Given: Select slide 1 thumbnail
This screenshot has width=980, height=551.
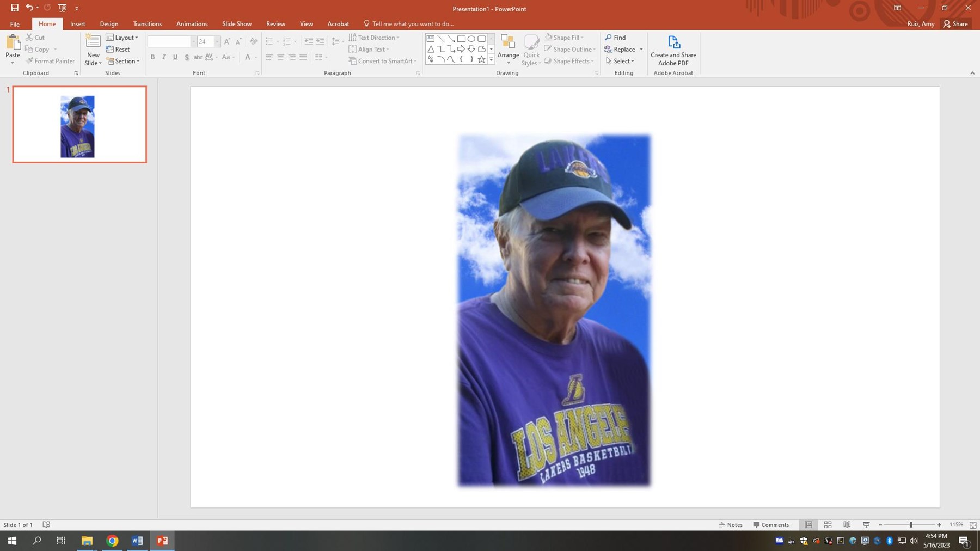Looking at the screenshot, I should click(79, 125).
